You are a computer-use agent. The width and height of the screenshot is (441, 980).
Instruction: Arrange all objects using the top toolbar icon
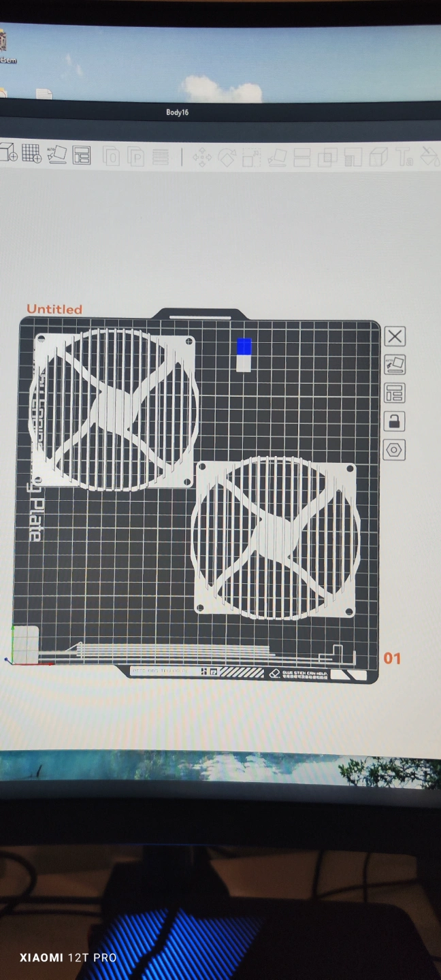coord(82,154)
